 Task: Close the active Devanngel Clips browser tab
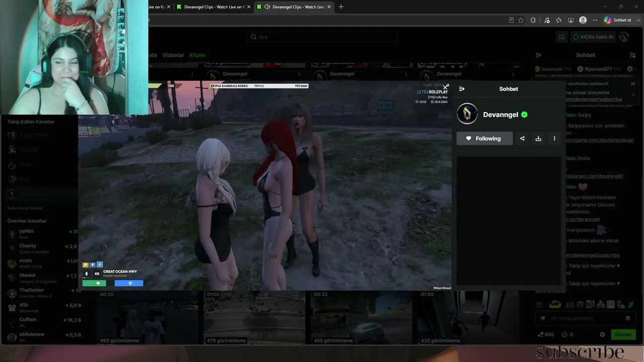pos(330,7)
